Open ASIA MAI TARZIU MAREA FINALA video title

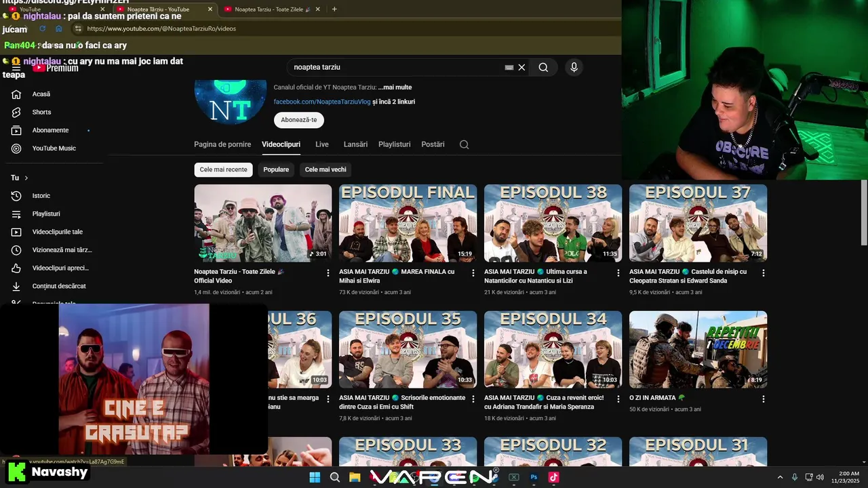click(397, 276)
